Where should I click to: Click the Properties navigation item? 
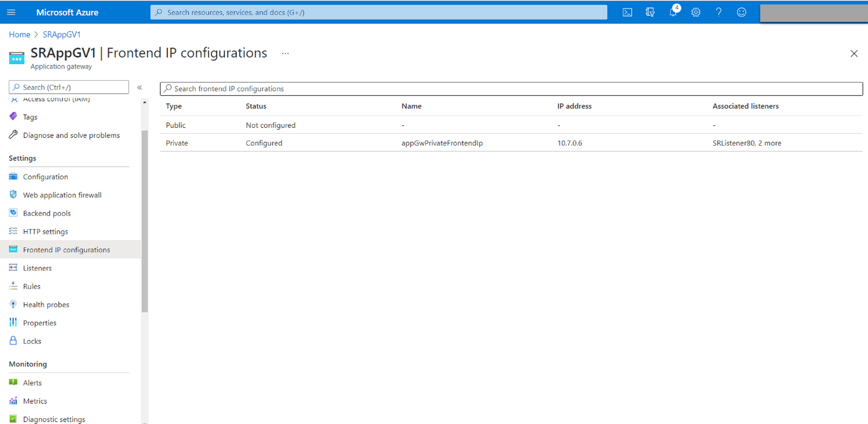coord(40,322)
